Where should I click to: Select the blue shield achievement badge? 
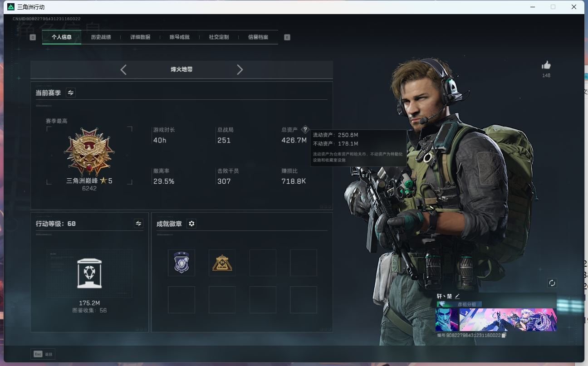[181, 263]
